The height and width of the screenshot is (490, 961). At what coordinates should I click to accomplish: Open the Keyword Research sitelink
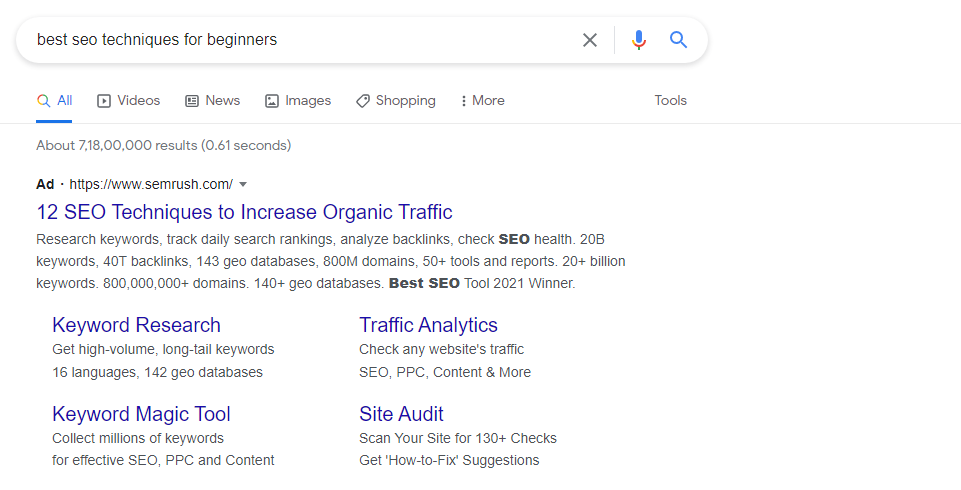click(x=136, y=325)
